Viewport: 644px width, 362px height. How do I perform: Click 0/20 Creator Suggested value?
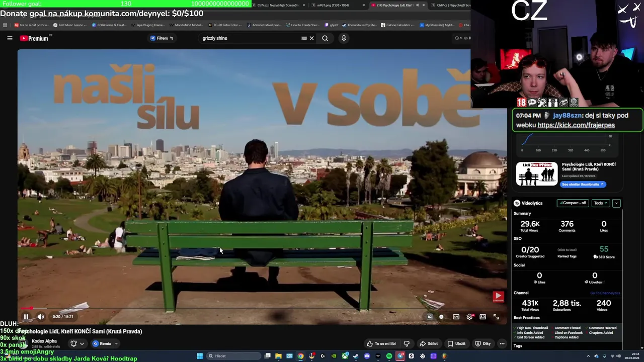click(x=530, y=249)
